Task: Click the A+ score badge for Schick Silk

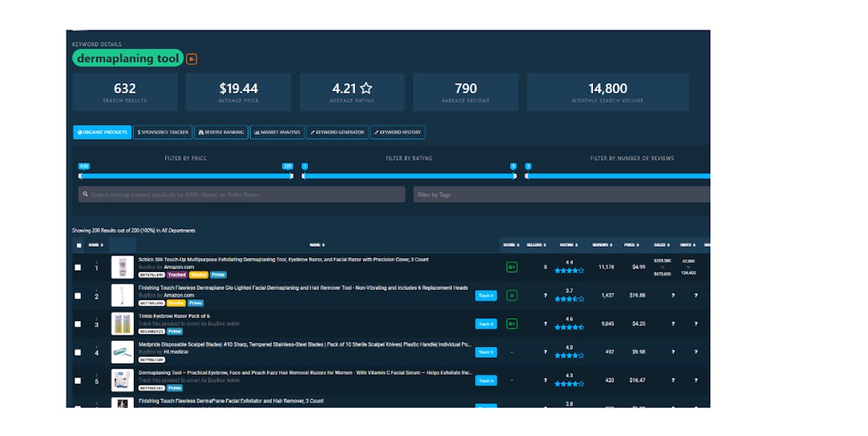Action: click(511, 267)
